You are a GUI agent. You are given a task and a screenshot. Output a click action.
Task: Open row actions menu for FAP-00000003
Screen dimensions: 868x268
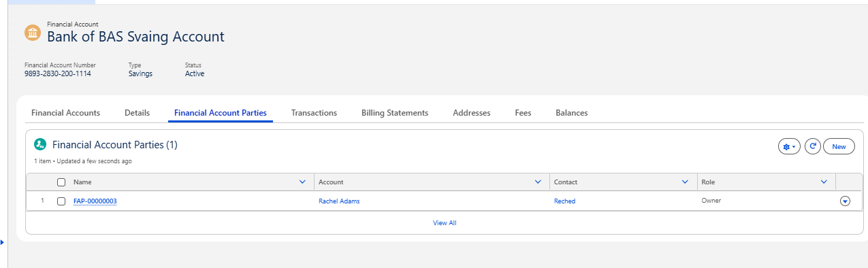[x=846, y=201]
